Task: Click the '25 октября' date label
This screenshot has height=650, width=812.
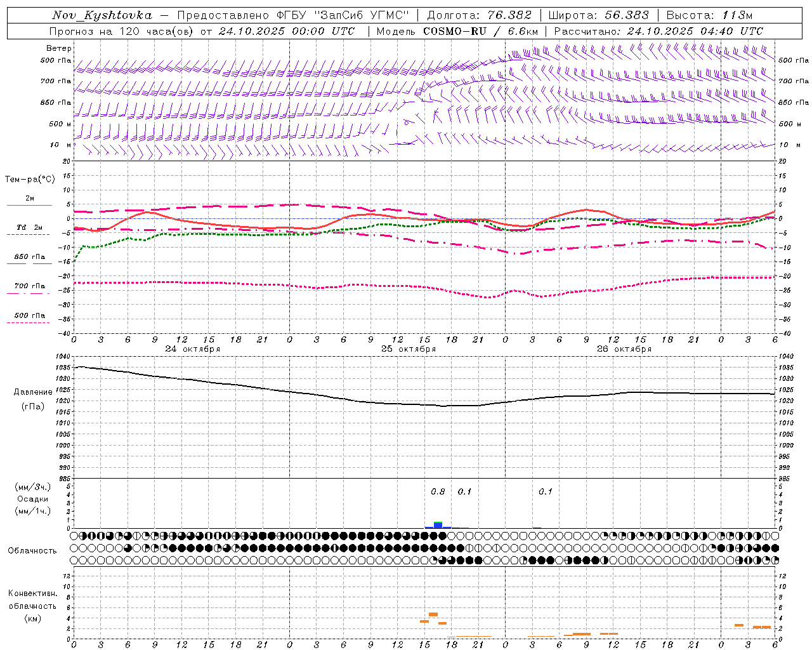Action: pos(409,349)
